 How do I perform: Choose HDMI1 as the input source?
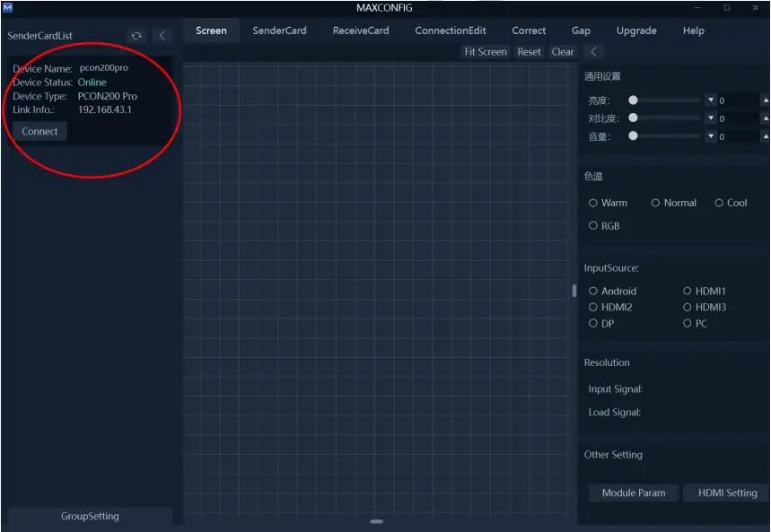coord(704,291)
